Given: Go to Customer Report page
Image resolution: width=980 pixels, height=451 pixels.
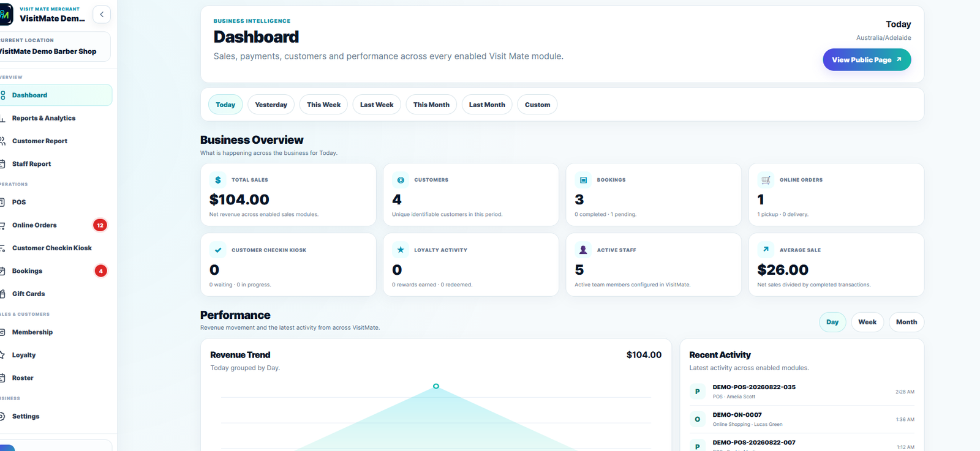Looking at the screenshot, I should (x=55, y=141).
